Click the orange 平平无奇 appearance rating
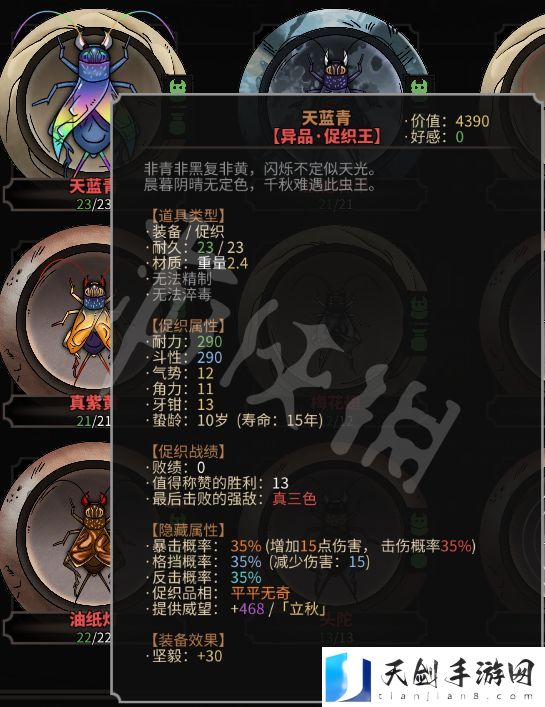 pos(260,593)
